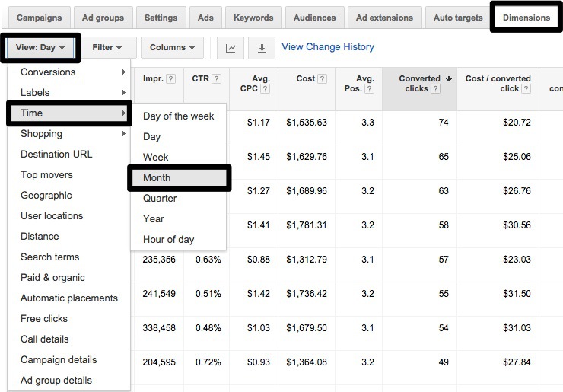The width and height of the screenshot is (563, 392).
Task: Open help icon beside Cost / converted click
Action: point(526,89)
